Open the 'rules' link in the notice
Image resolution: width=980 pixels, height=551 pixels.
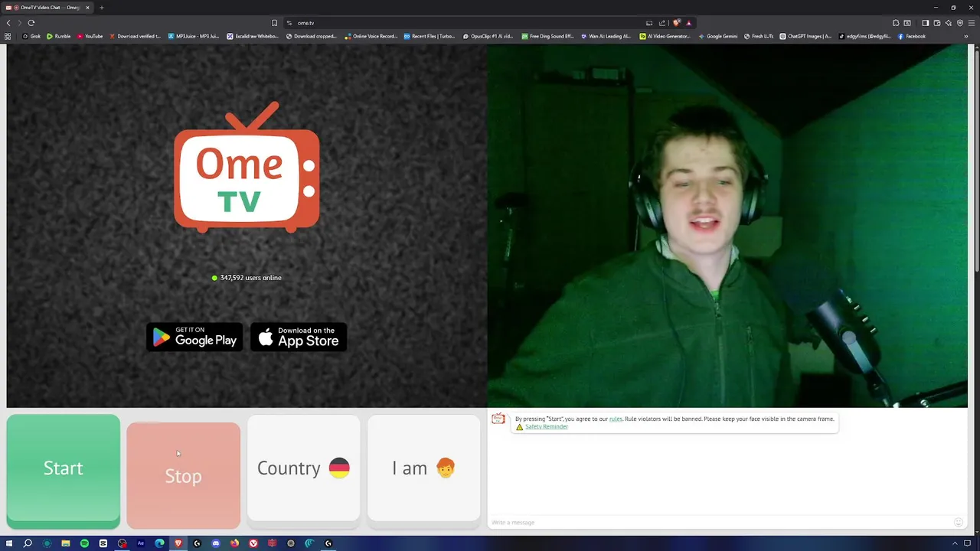point(616,419)
